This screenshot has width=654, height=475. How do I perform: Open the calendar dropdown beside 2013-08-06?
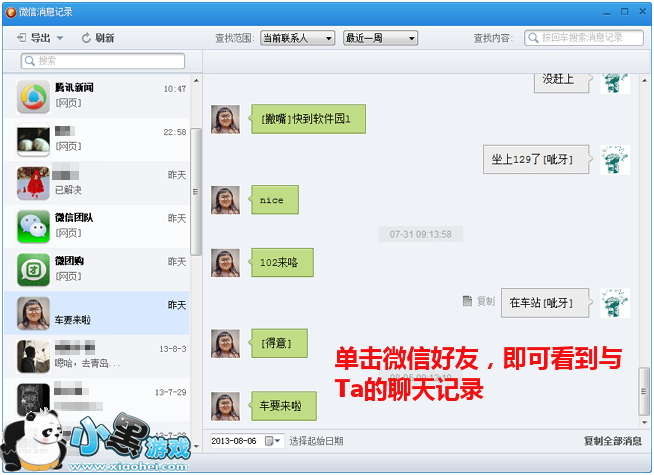[273, 441]
